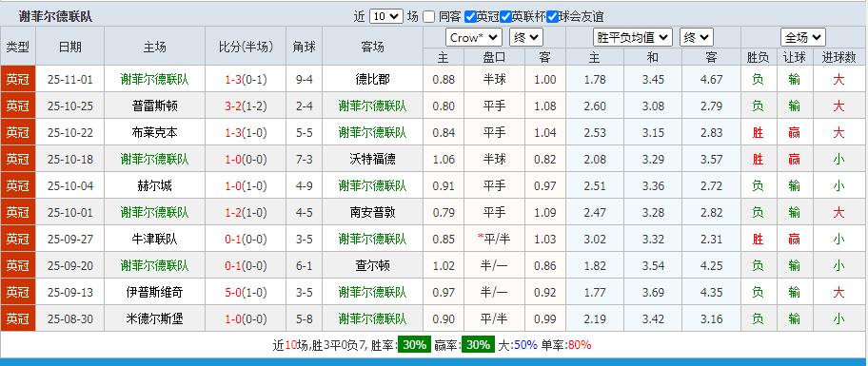868x366 pixels.
Task: Click the 1-3(0-1) score on 25-11-01
Action: (246, 79)
